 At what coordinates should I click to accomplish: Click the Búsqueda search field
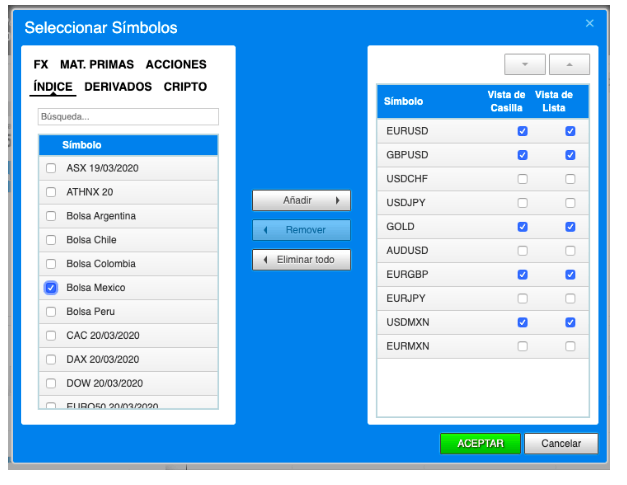pos(128,117)
